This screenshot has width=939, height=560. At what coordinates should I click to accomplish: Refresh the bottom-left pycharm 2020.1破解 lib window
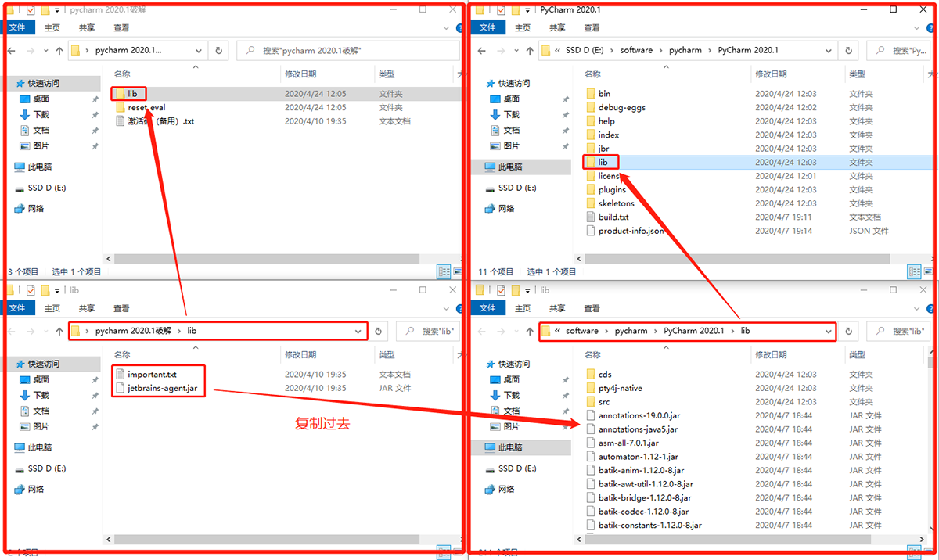(x=379, y=331)
